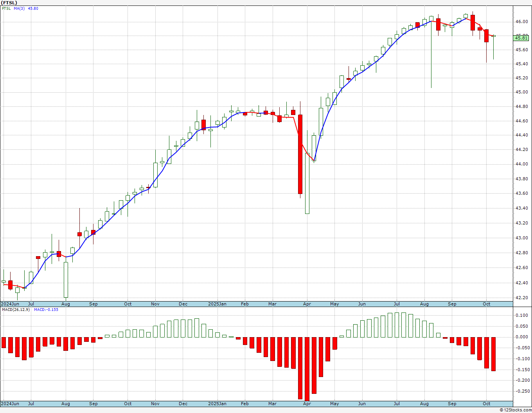
Task: Select the 45.00 price axis label
Action: [x=521, y=92]
